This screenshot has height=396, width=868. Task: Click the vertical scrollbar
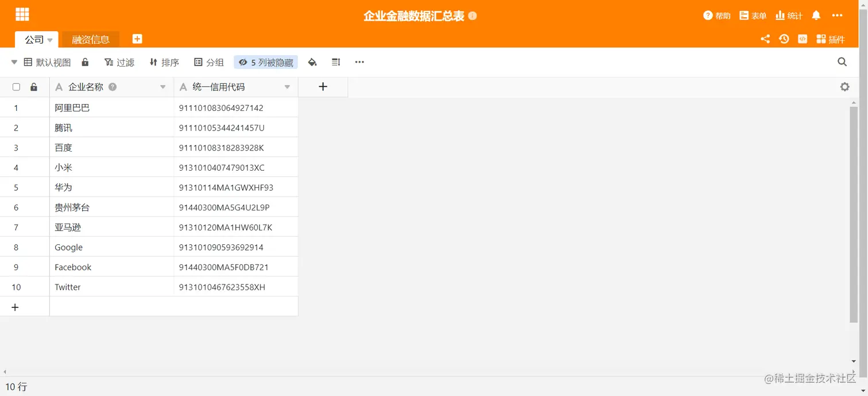point(854,214)
